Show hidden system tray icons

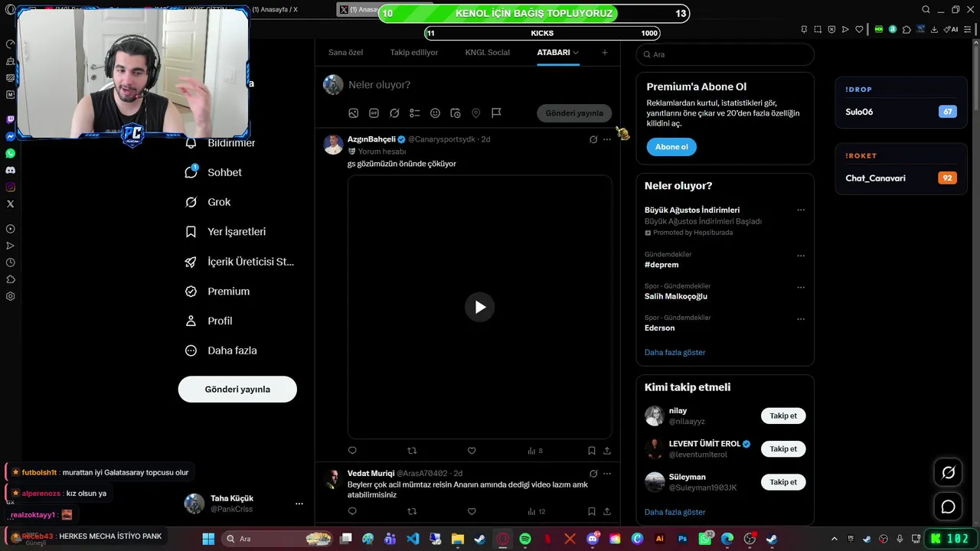[x=835, y=539]
